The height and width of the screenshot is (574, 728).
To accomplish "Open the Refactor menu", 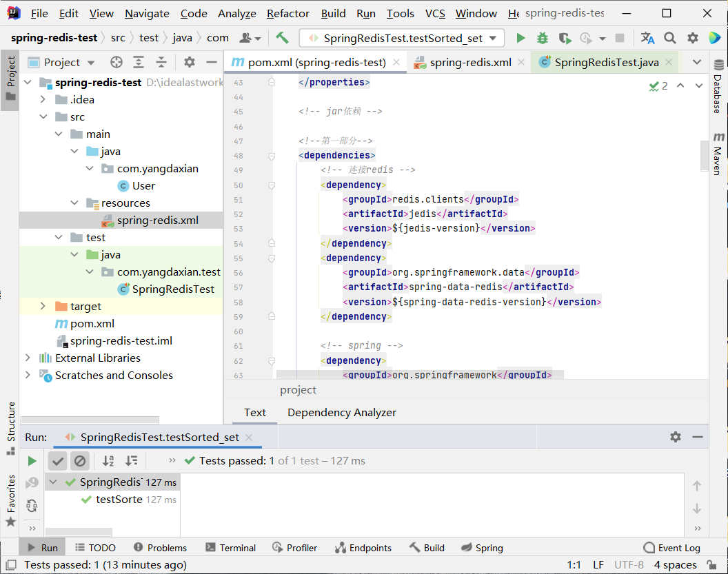I will 288,14.
